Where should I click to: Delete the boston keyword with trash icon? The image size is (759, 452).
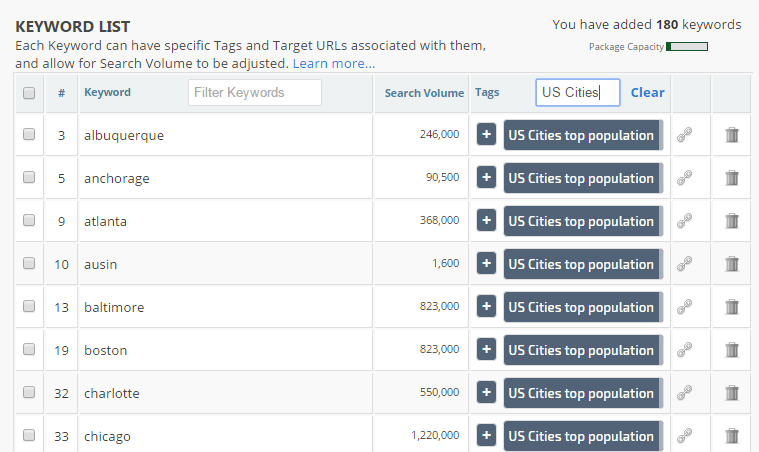[731, 350]
